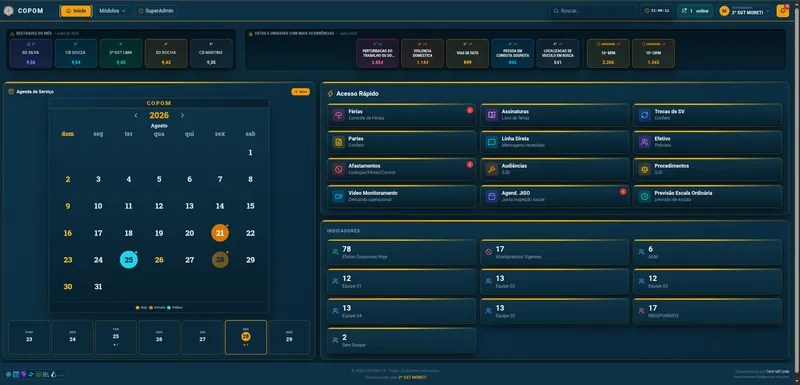Select day 26 on the calendar
This screenshot has width=800, height=385.
click(159, 260)
